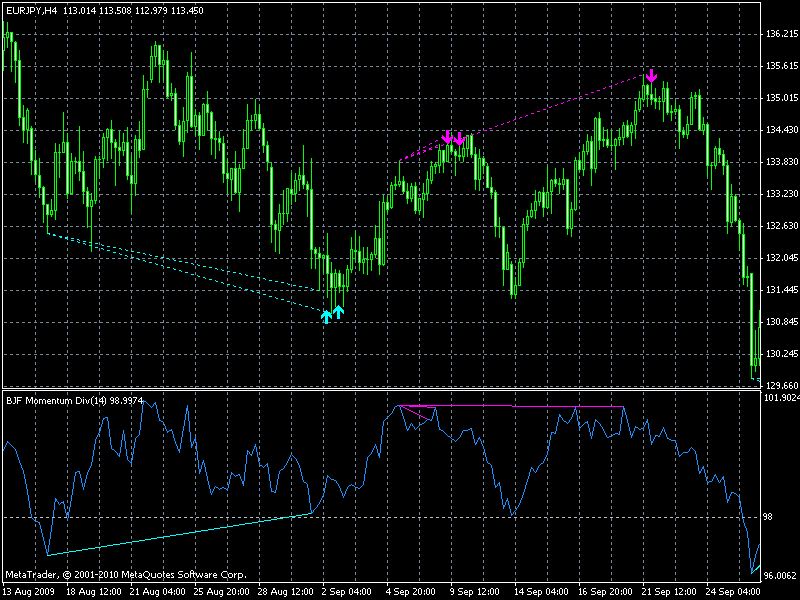Click the 132.045 price scale label
This screenshot has width=800, height=600.
[x=782, y=258]
